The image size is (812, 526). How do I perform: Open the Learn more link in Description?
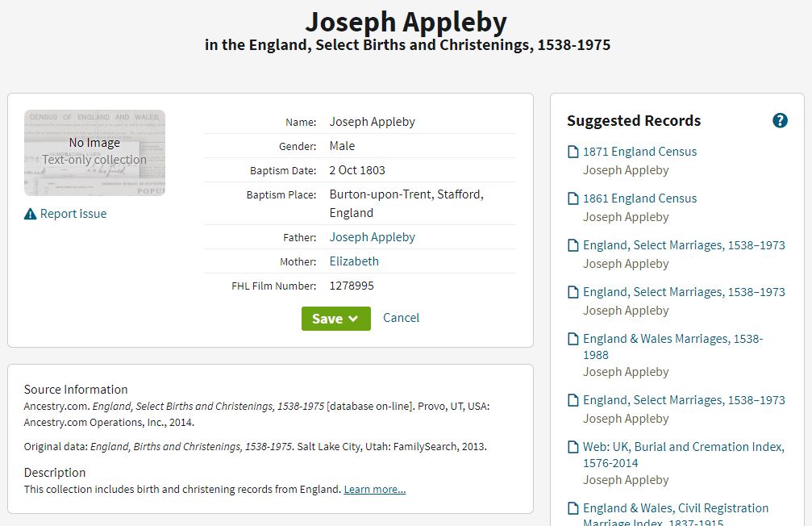tap(375, 489)
